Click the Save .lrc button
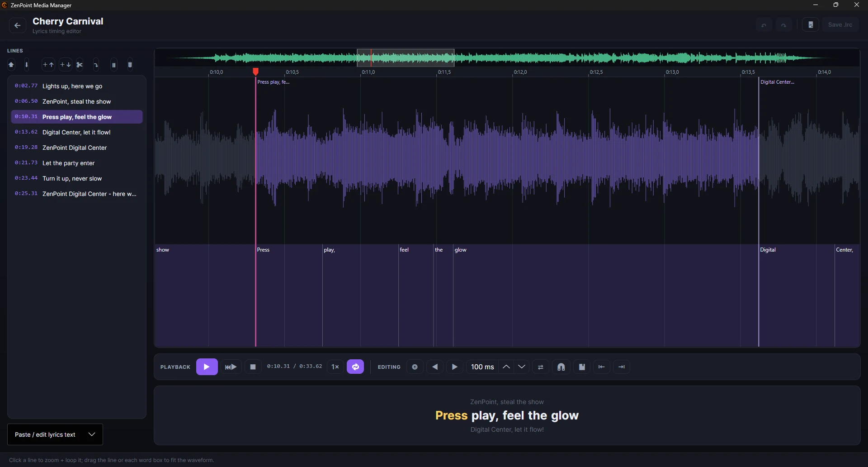Viewport: 868px width, 467px height. [x=840, y=25]
